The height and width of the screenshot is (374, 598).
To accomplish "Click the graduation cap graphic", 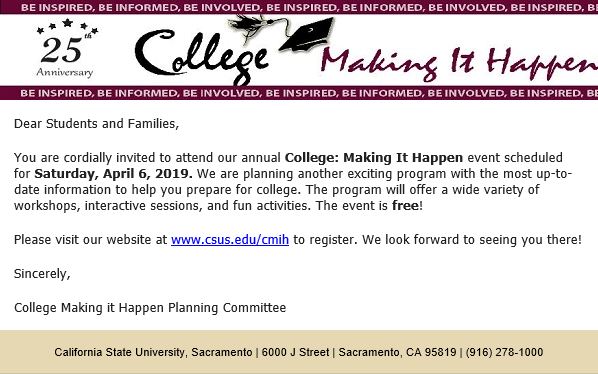I will (307, 35).
